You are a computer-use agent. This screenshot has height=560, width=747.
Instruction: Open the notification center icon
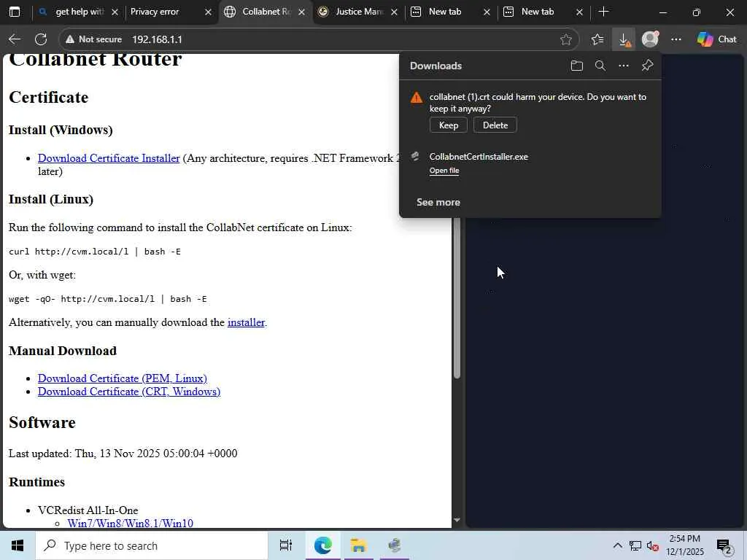724,545
